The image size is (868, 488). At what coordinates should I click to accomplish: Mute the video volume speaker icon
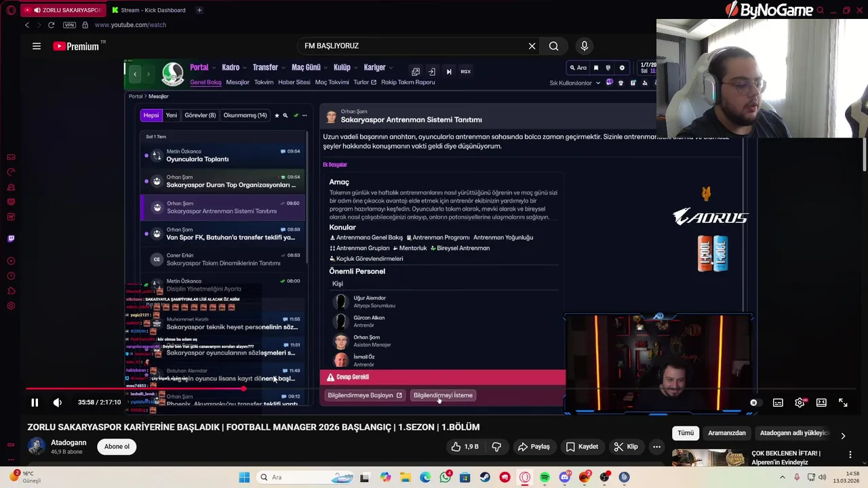tap(58, 403)
